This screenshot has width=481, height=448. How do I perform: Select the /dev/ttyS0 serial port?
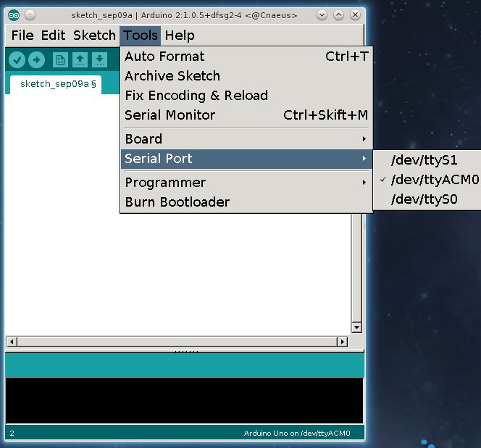point(427,199)
